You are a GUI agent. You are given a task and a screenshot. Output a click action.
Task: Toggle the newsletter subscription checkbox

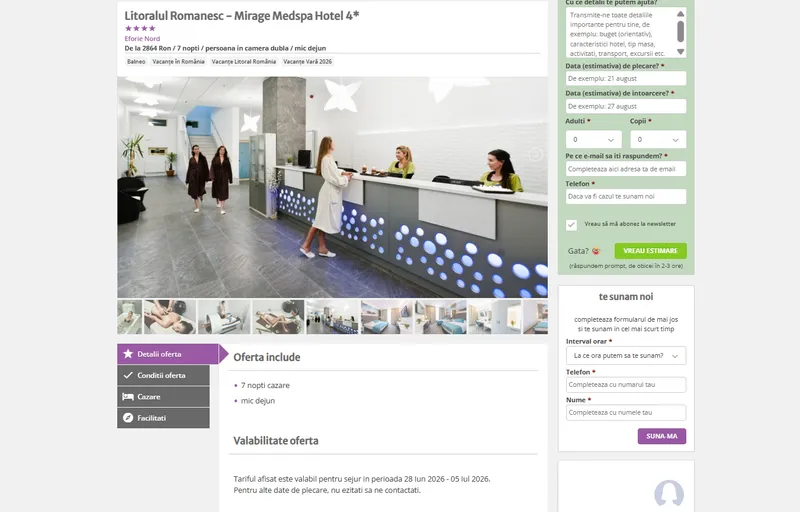click(x=571, y=225)
